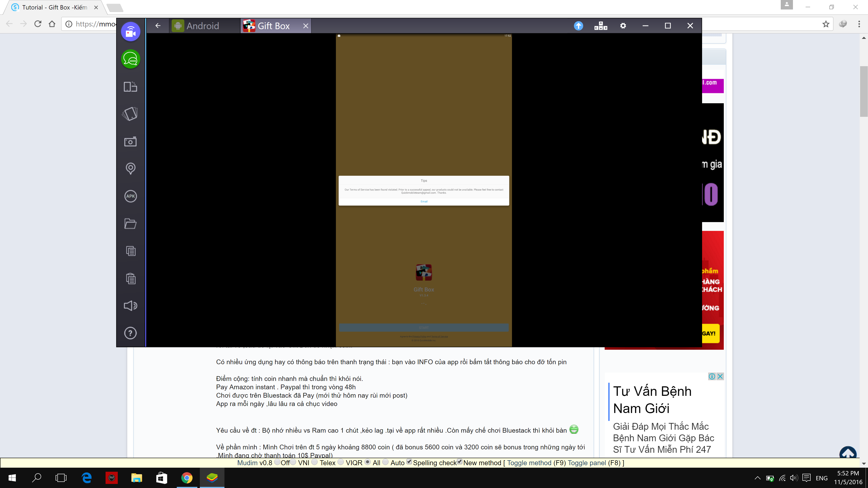The image size is (868, 488).
Task: Click the volume speaker sidebar icon
Action: [130, 305]
